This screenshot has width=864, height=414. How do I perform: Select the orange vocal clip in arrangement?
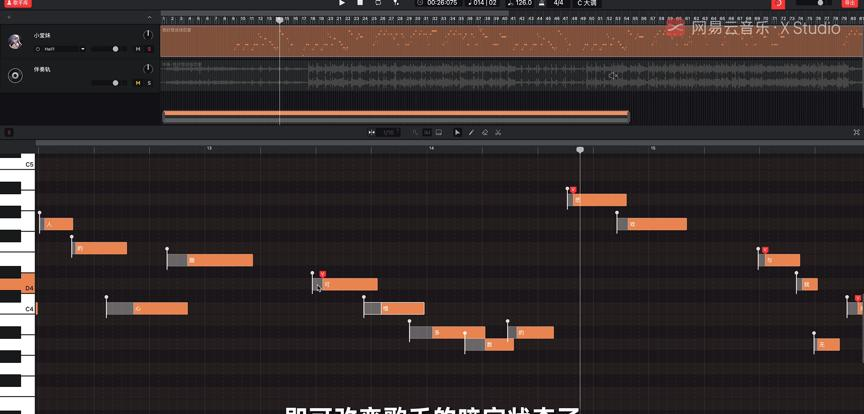(512, 41)
